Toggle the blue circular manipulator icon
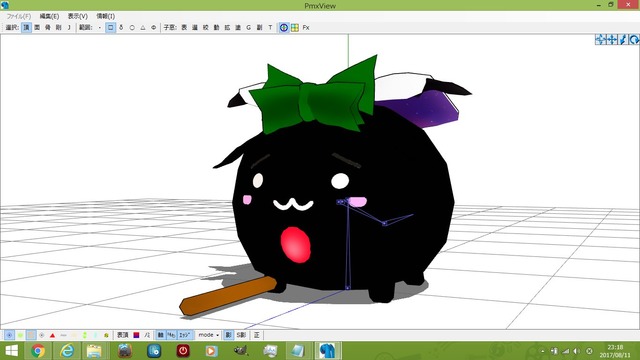 [x=284, y=27]
